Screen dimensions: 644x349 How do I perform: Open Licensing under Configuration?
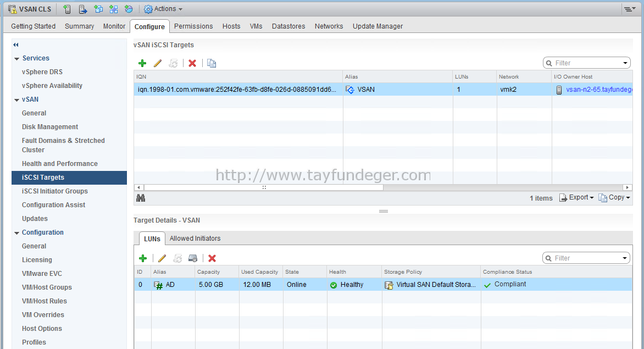(37, 260)
